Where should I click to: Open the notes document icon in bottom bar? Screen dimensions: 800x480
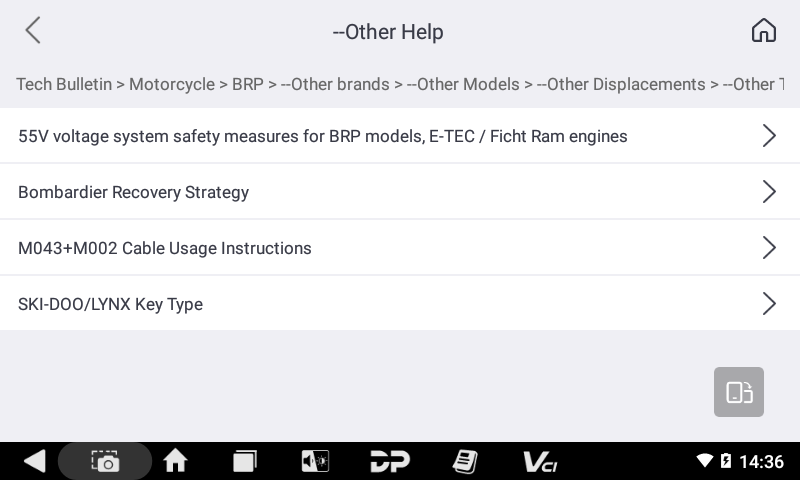click(x=464, y=461)
